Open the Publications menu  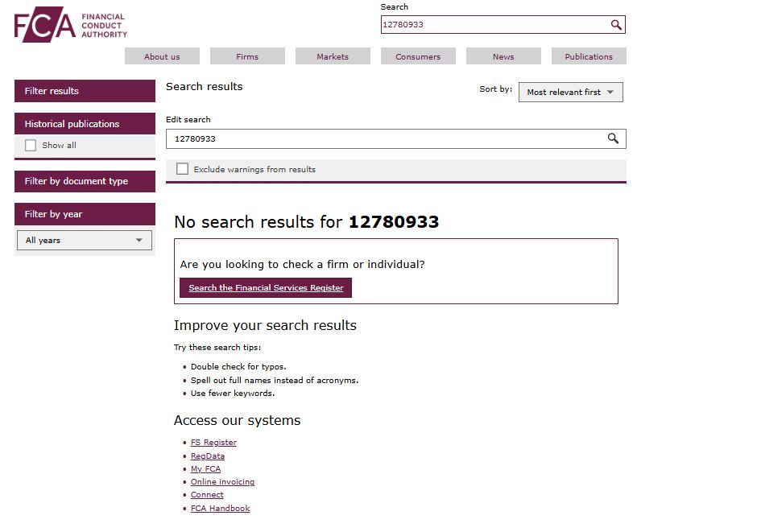click(589, 56)
